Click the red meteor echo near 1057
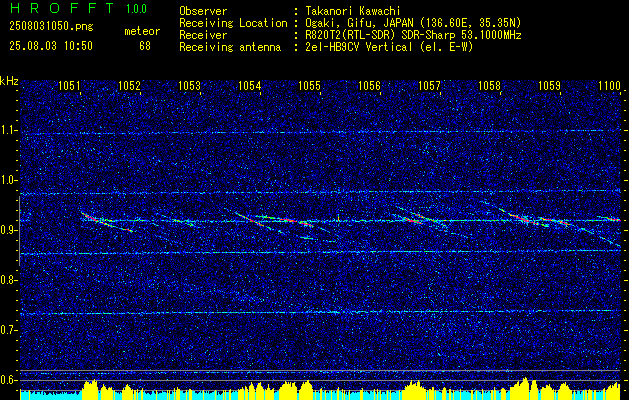Screen dimensions: 629x400 click(412, 220)
